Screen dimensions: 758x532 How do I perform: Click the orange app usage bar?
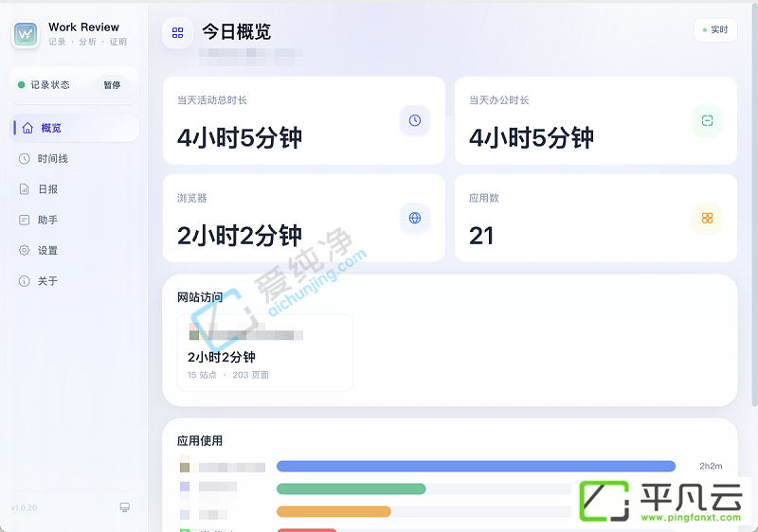[334, 511]
